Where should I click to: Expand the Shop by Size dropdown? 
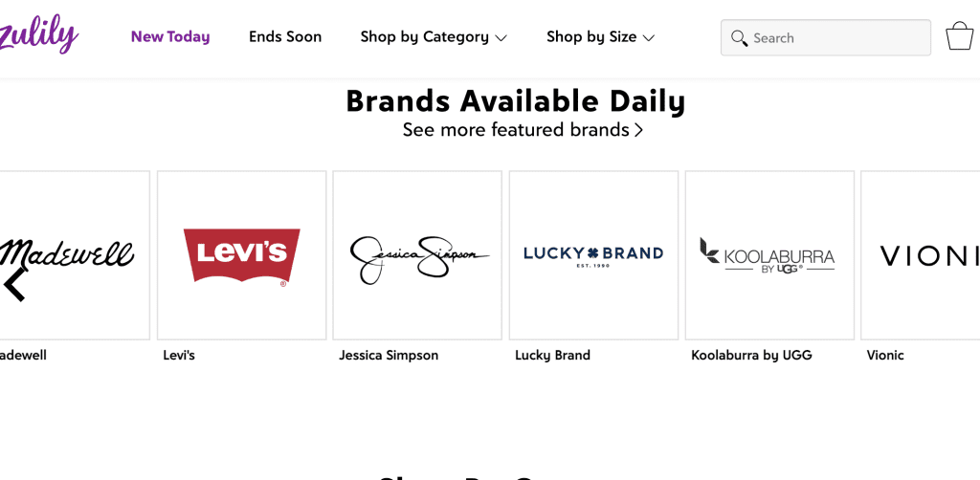[600, 37]
